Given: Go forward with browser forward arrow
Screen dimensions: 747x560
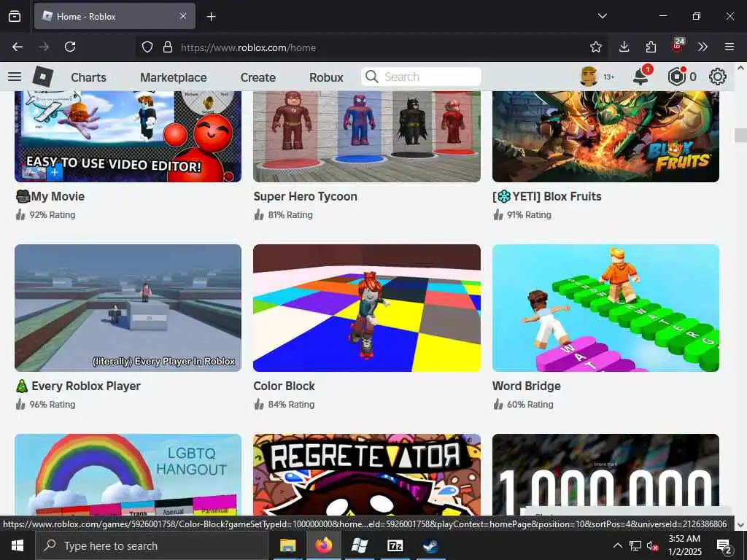Looking at the screenshot, I should tap(44, 47).
